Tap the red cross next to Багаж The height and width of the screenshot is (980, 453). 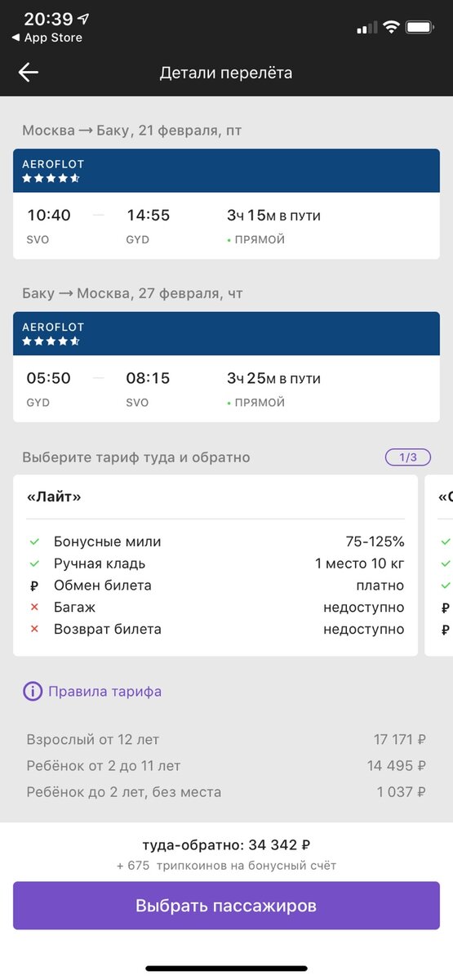coord(34,608)
